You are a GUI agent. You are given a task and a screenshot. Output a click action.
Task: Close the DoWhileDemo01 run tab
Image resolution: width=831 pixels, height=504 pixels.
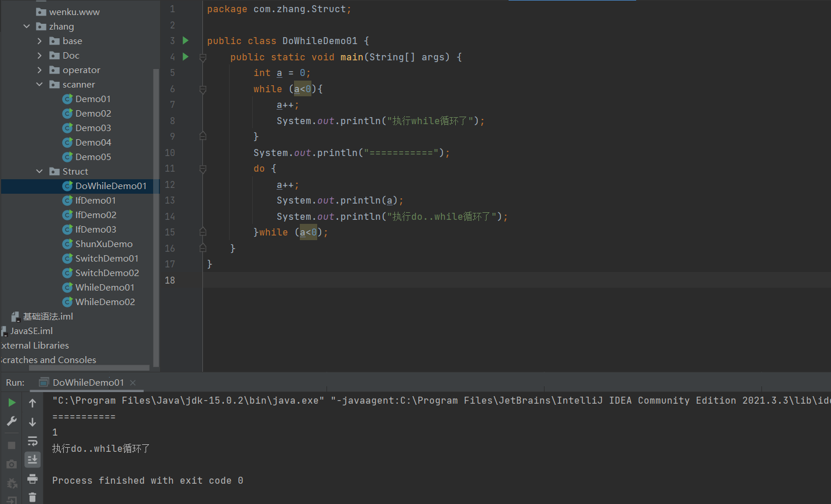(x=133, y=383)
